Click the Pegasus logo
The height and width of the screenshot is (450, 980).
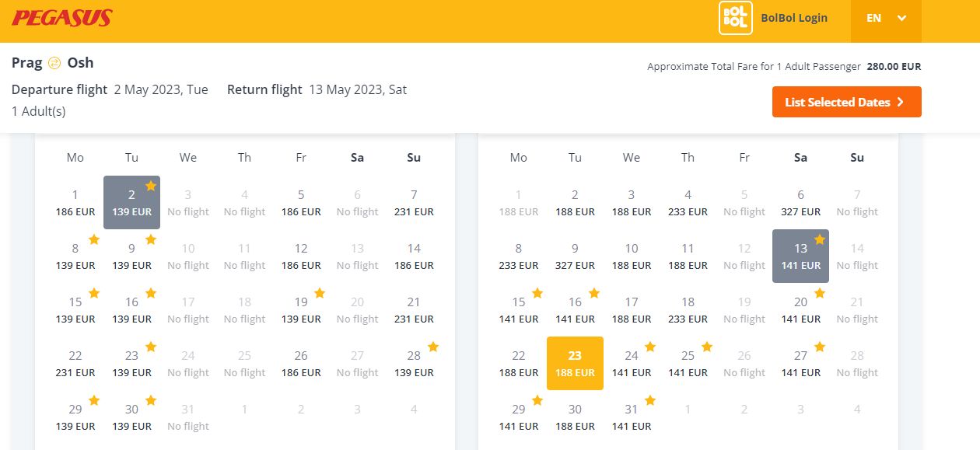point(62,18)
